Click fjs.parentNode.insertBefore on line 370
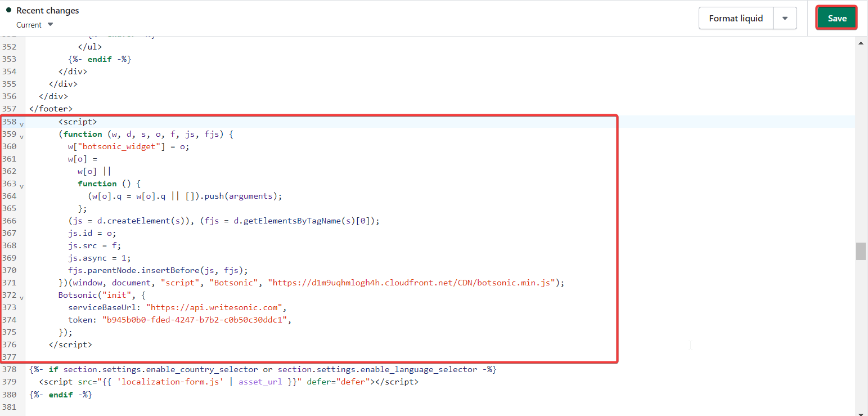 click(135, 270)
